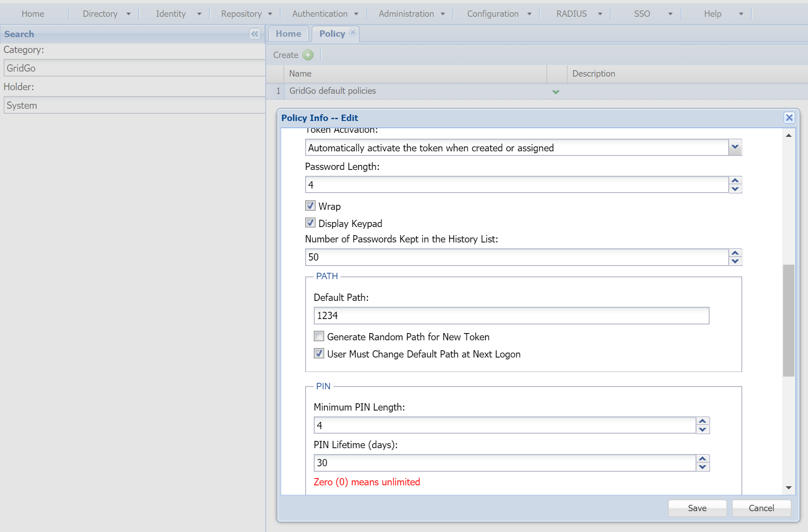
Task: Save the policy changes
Action: [697, 508]
